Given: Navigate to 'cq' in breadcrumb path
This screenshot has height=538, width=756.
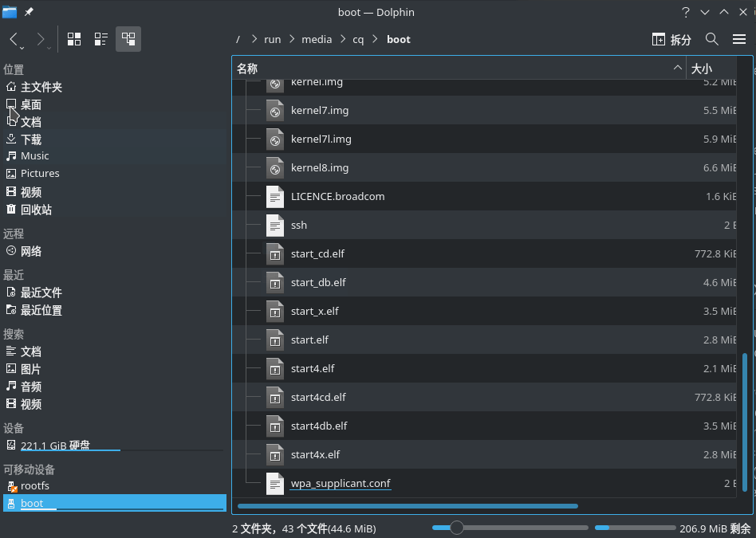Looking at the screenshot, I should coord(358,39).
